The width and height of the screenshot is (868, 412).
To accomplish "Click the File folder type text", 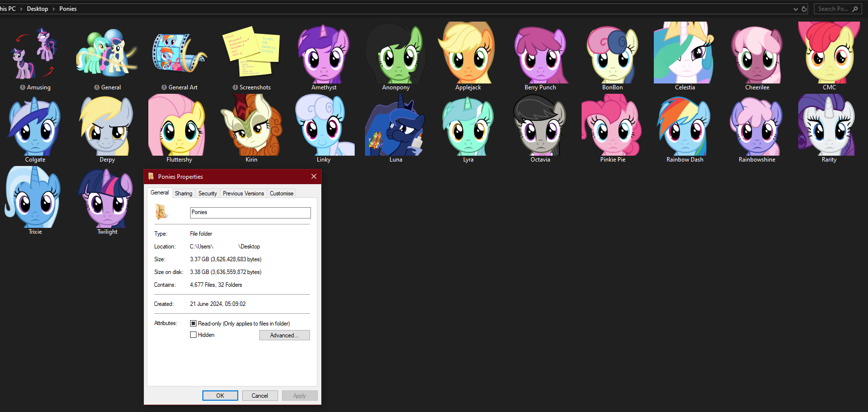I will tap(201, 234).
